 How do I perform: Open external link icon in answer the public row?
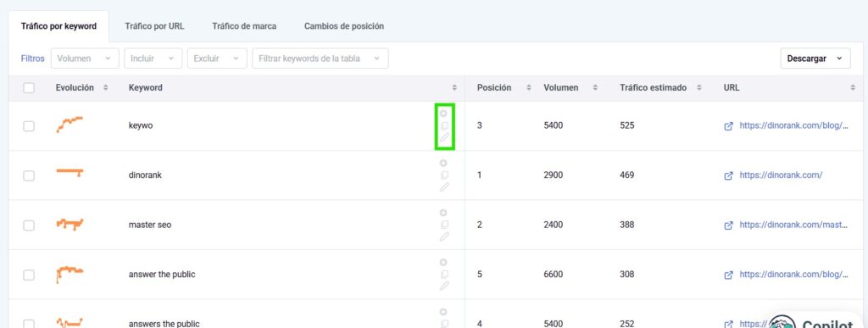click(728, 275)
